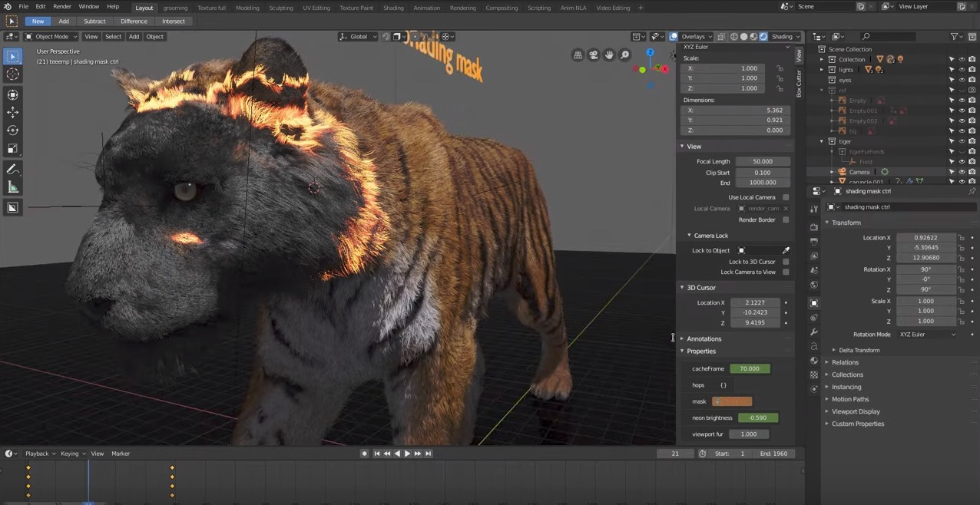The height and width of the screenshot is (505, 980).
Task: Activate the Move tool
Action: click(13, 112)
